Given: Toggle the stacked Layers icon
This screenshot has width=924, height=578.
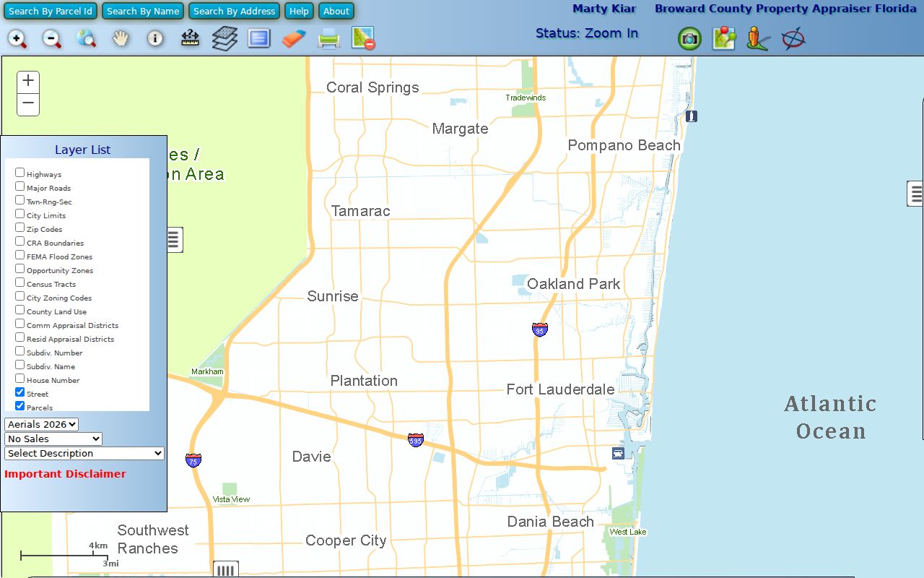Looking at the screenshot, I should click(x=225, y=38).
